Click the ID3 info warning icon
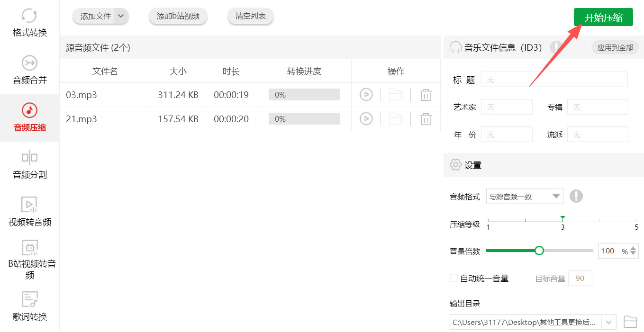Viewport: 644px width, 332px height. click(555, 47)
